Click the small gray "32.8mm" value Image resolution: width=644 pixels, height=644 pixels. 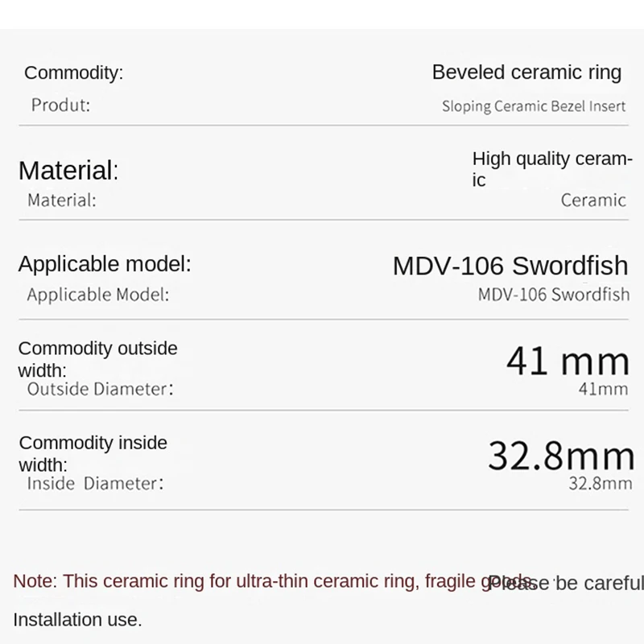tap(600, 485)
